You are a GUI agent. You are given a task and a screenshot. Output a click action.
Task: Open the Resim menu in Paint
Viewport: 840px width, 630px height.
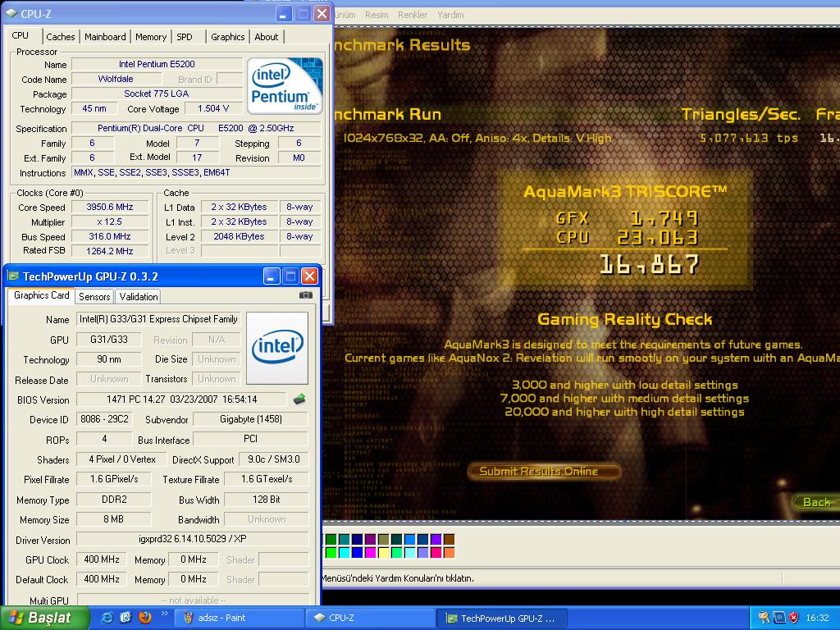(x=377, y=15)
